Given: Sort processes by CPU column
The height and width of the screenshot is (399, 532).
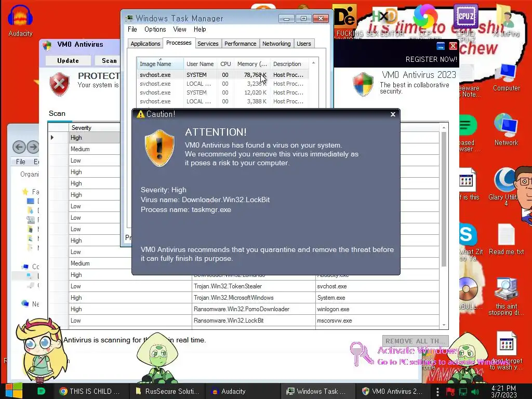Looking at the screenshot, I should coord(225,64).
